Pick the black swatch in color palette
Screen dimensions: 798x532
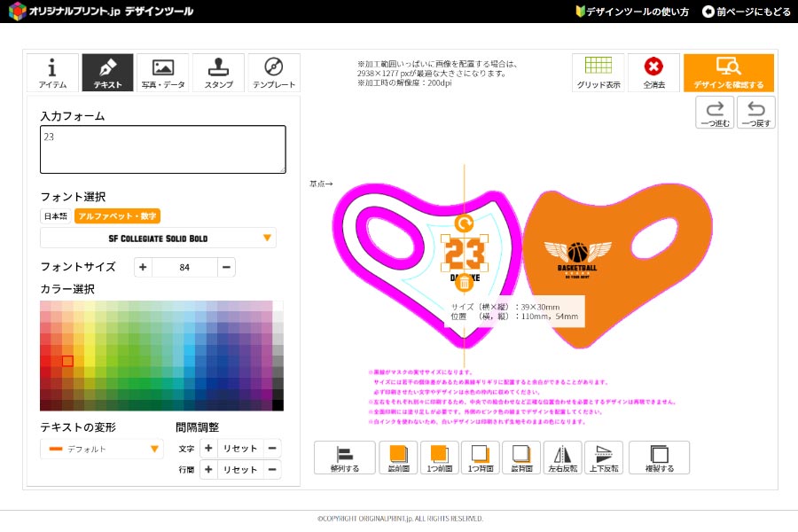[x=278, y=405]
